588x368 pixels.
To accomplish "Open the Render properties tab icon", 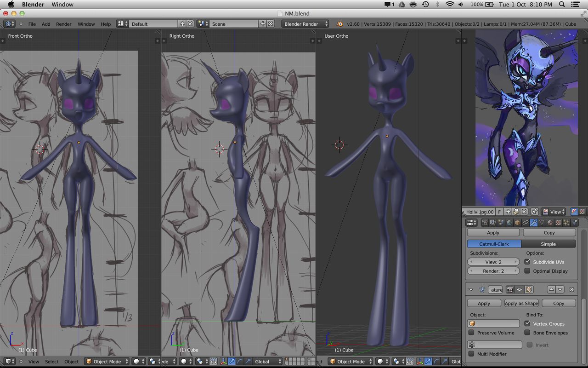I will click(484, 223).
